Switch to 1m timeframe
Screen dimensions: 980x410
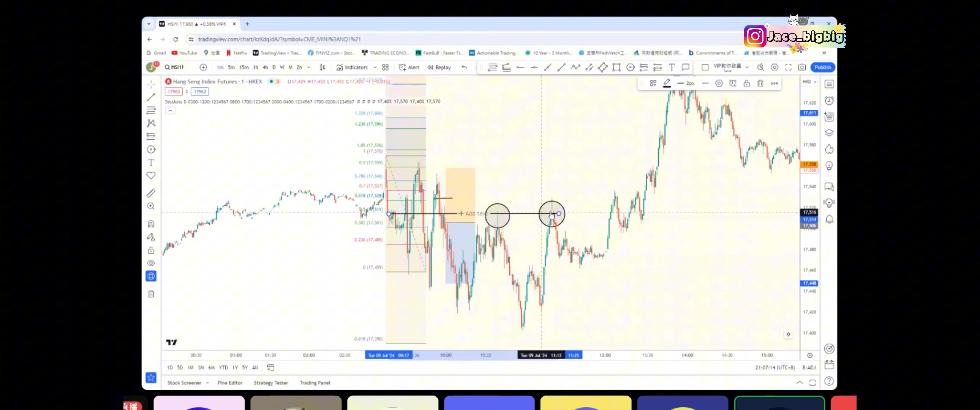tap(220, 67)
